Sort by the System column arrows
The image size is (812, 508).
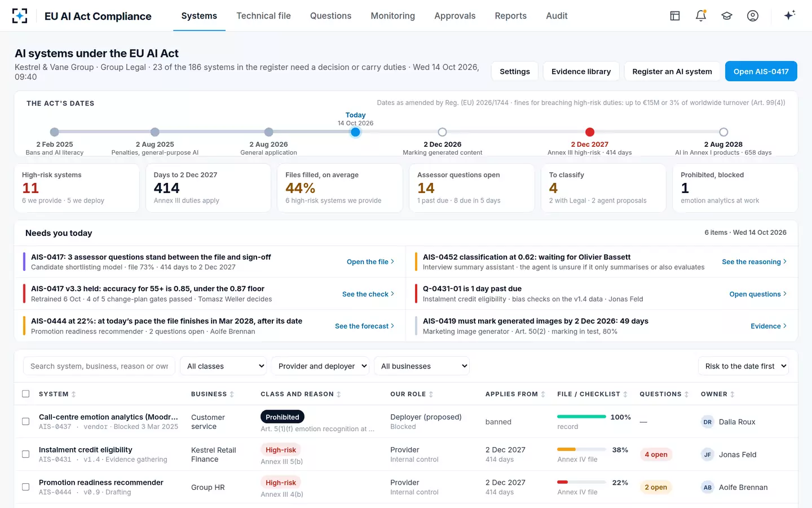tap(74, 395)
